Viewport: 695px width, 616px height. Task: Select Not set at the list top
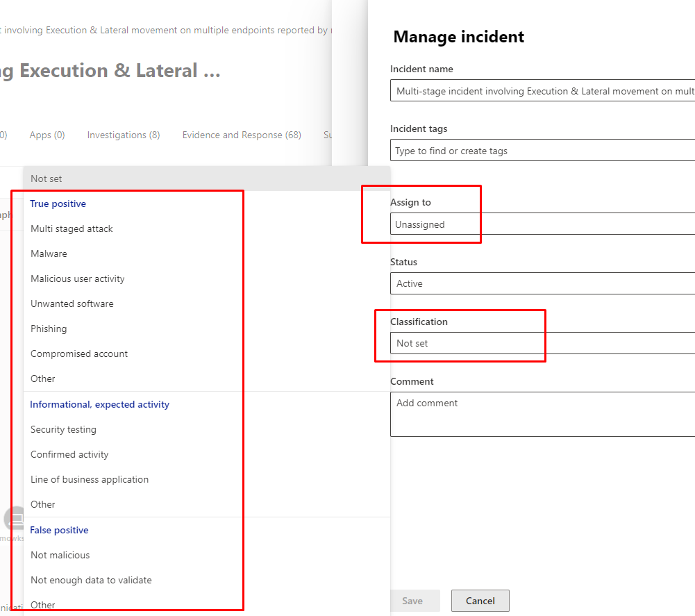tap(47, 178)
